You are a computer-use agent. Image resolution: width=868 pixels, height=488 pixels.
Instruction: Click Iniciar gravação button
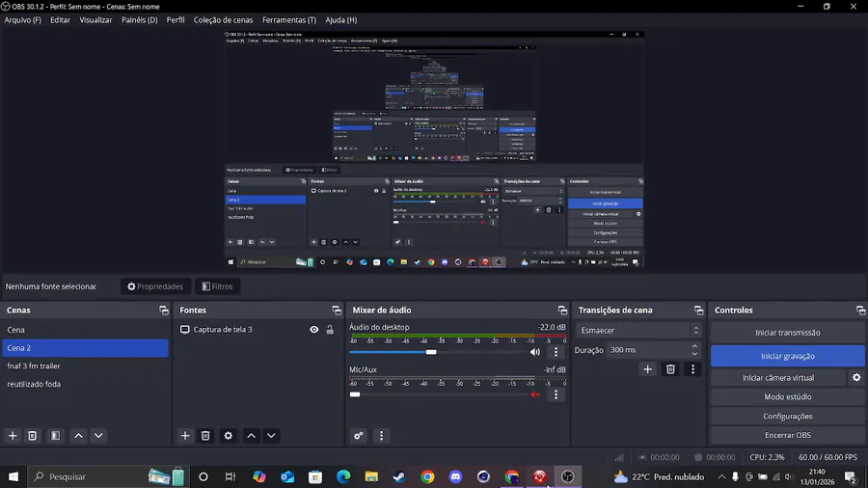coord(787,356)
